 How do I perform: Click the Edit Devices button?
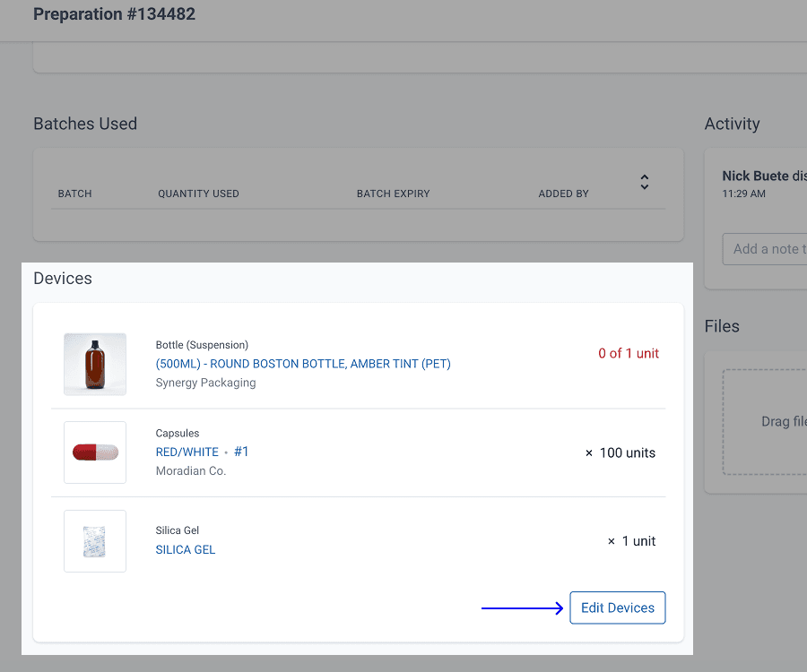[x=617, y=607]
